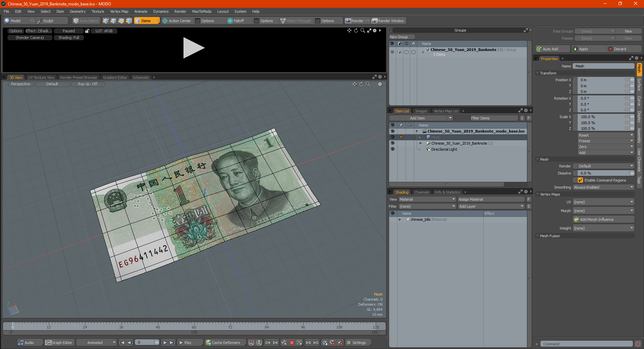The width and height of the screenshot is (644, 349).
Task: Click the Freeze transform button
Action: 606,141
